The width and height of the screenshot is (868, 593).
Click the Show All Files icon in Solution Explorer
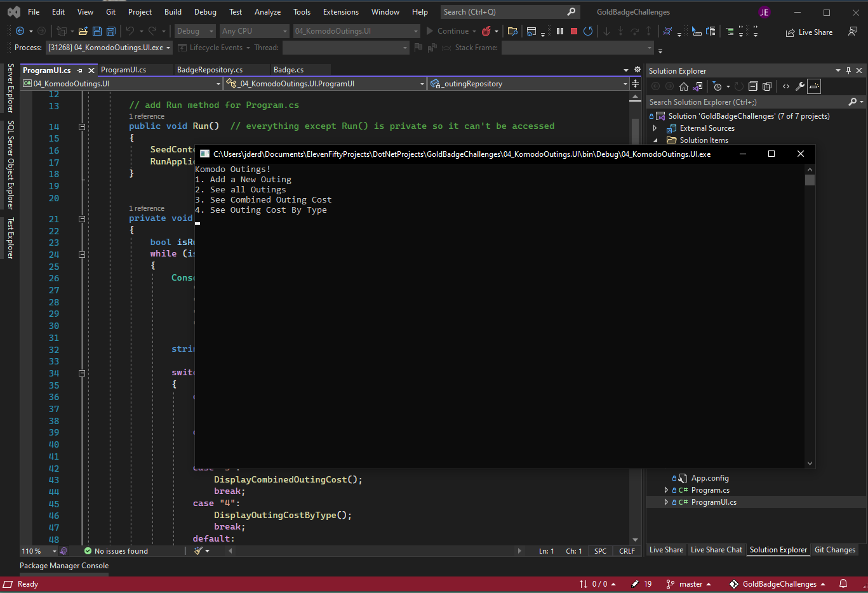point(767,86)
